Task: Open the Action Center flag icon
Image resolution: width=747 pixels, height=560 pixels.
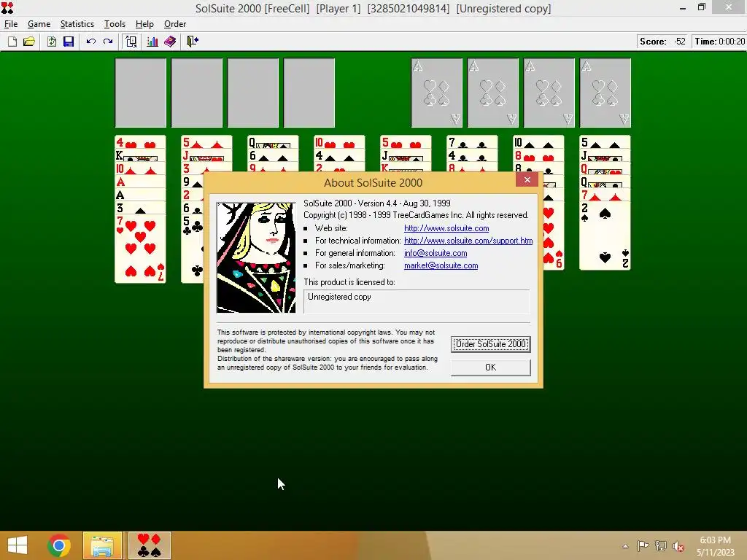Action: [x=643, y=545]
